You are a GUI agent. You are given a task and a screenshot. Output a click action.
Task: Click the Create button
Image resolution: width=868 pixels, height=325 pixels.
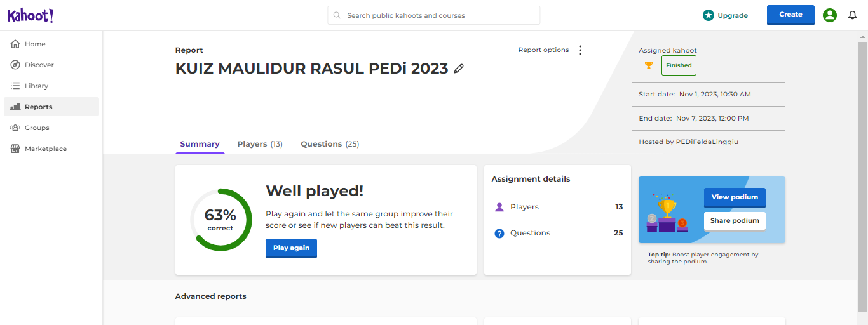pos(790,15)
